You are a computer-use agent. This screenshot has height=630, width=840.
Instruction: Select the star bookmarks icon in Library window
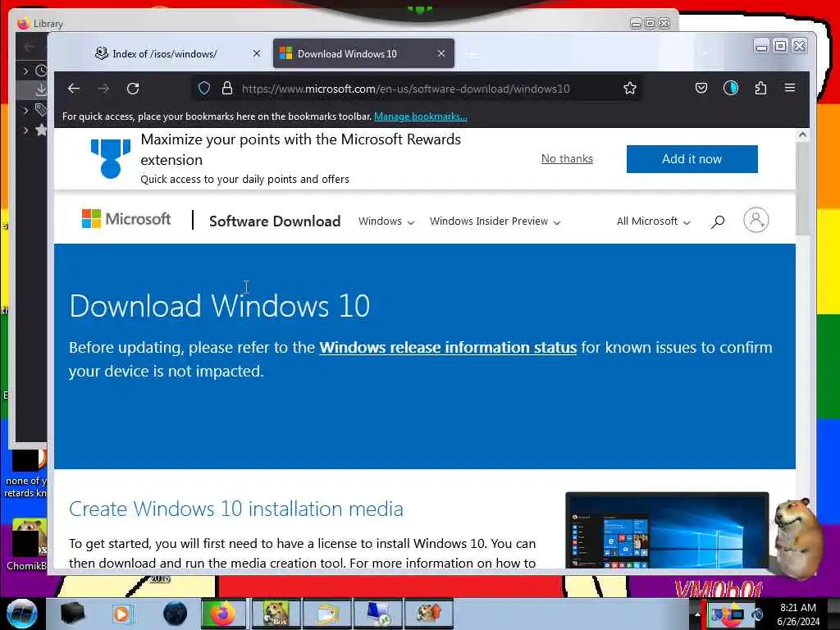tap(41, 130)
